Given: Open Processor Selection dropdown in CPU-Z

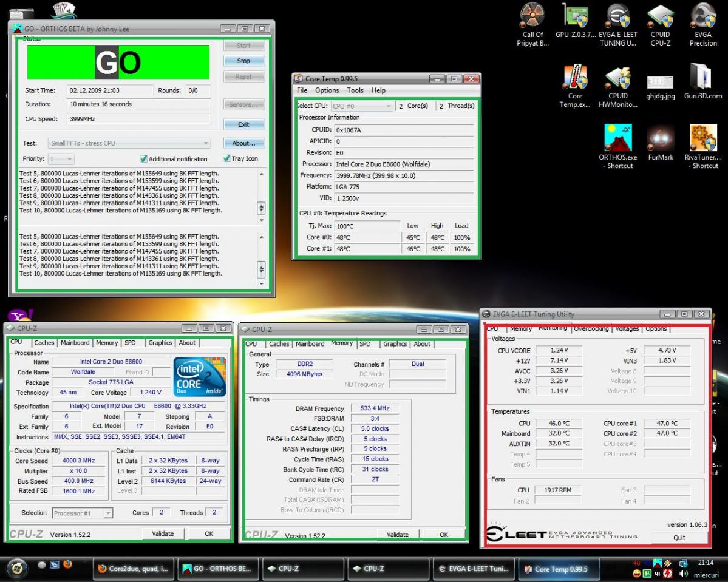Looking at the screenshot, I should (x=82, y=513).
